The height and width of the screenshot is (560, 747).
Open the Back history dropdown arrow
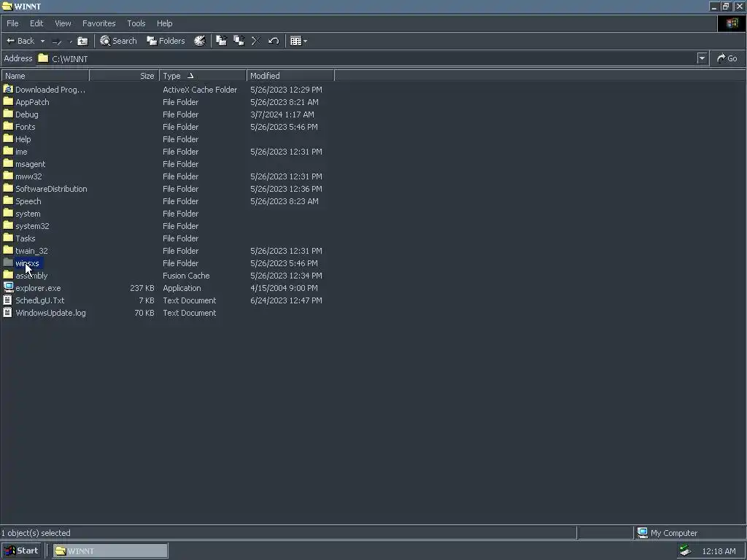click(x=42, y=41)
